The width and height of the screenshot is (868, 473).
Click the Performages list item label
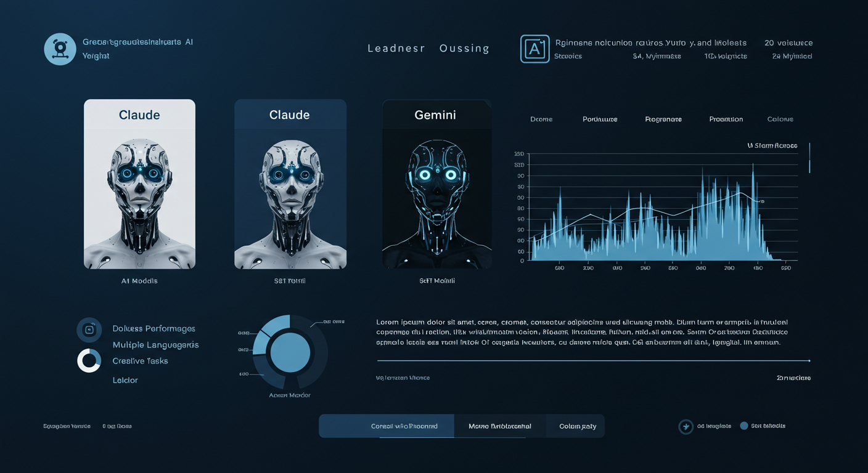(154, 329)
